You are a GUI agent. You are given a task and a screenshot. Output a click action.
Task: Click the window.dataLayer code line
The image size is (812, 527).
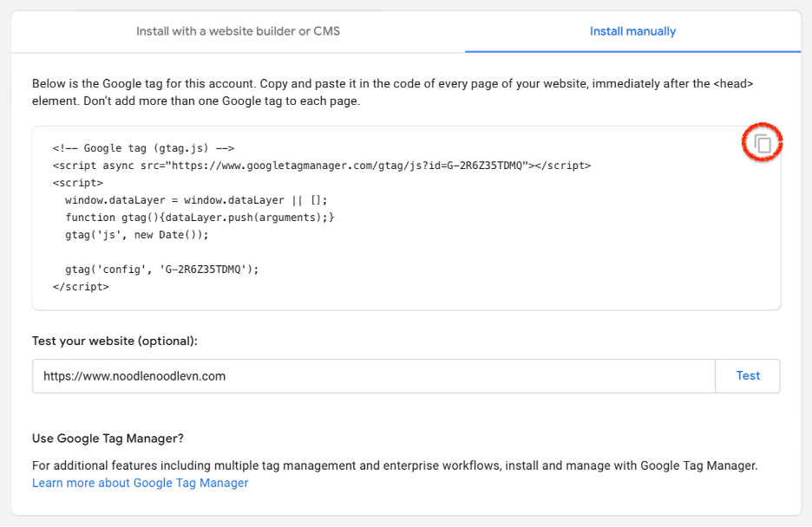[196, 200]
